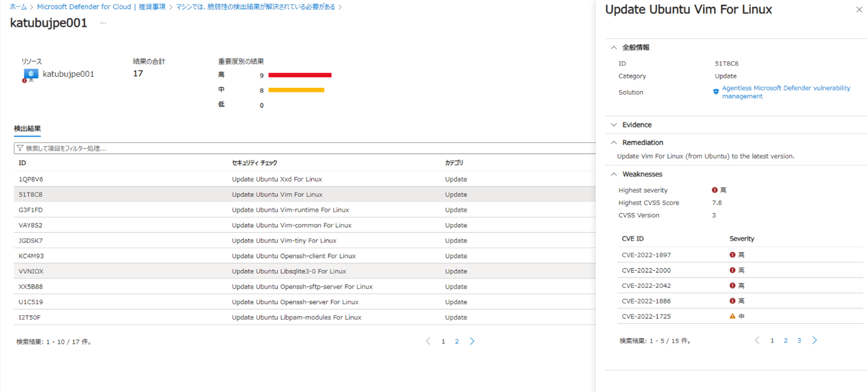Select finding U1C519 Openssh-server
This screenshot has height=392, width=868.
[304, 302]
